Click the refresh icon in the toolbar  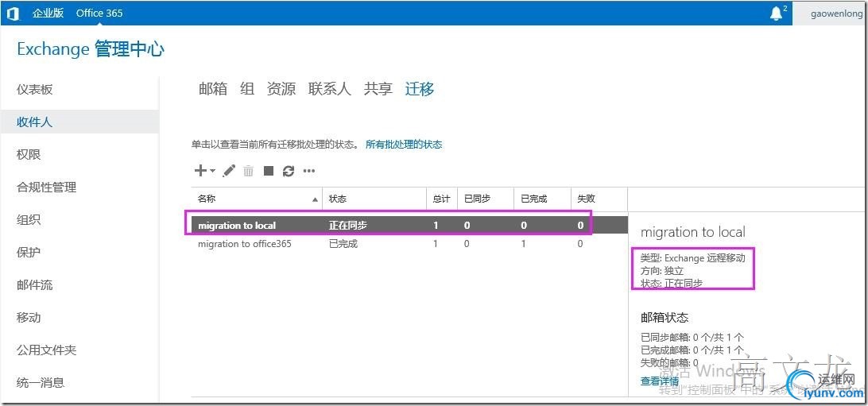pyautogui.click(x=289, y=171)
